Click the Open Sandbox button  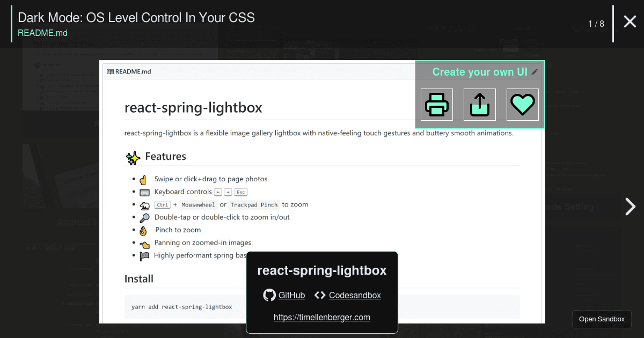pyautogui.click(x=602, y=319)
